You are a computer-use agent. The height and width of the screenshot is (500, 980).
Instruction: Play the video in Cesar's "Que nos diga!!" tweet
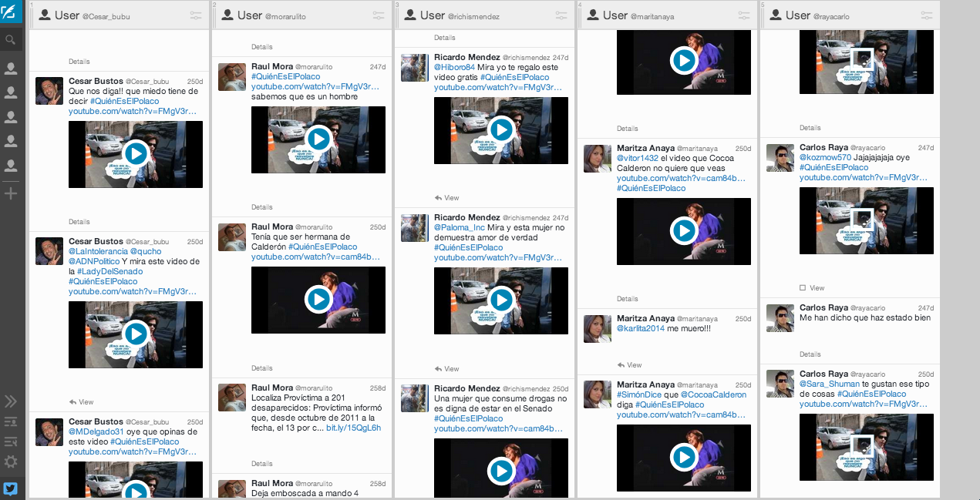[x=136, y=154]
